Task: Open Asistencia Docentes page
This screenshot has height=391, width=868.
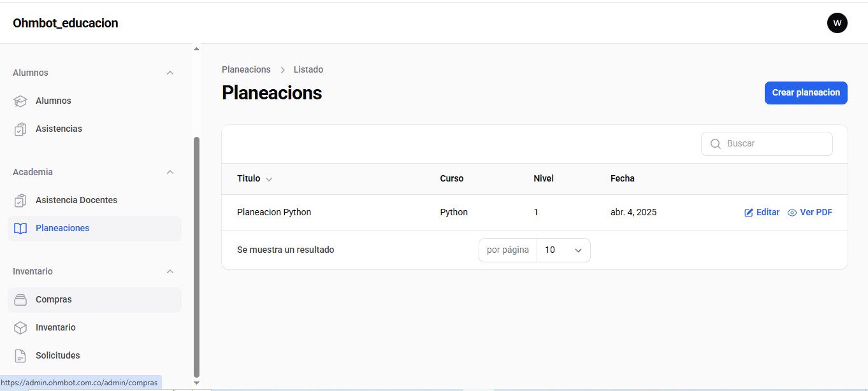Action: (94, 200)
